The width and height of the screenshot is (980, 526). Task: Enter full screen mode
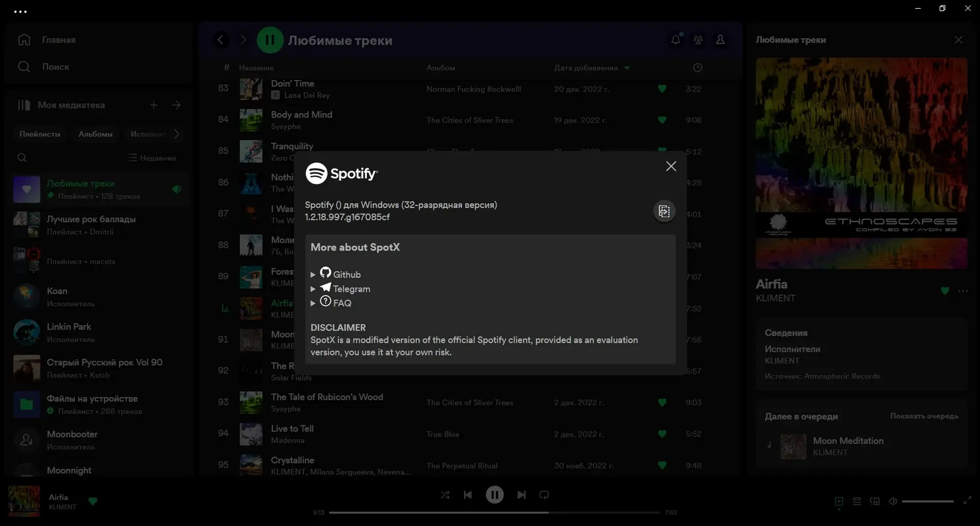click(967, 501)
